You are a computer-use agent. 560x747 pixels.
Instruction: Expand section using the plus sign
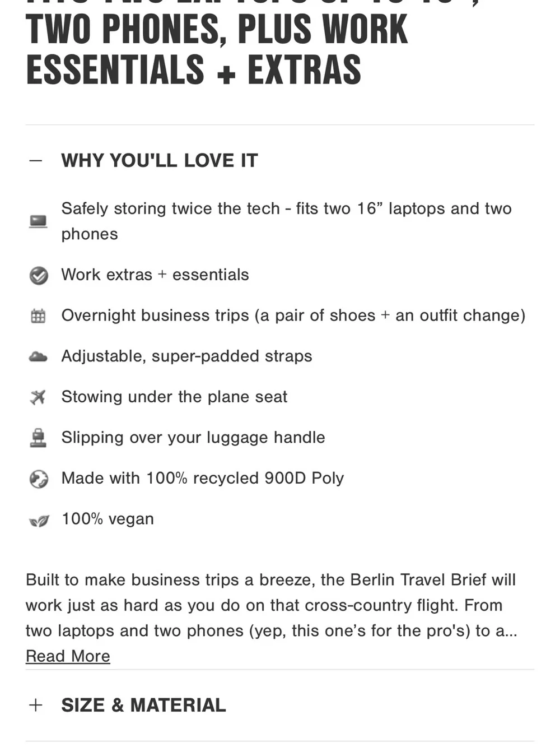pyautogui.click(x=35, y=705)
